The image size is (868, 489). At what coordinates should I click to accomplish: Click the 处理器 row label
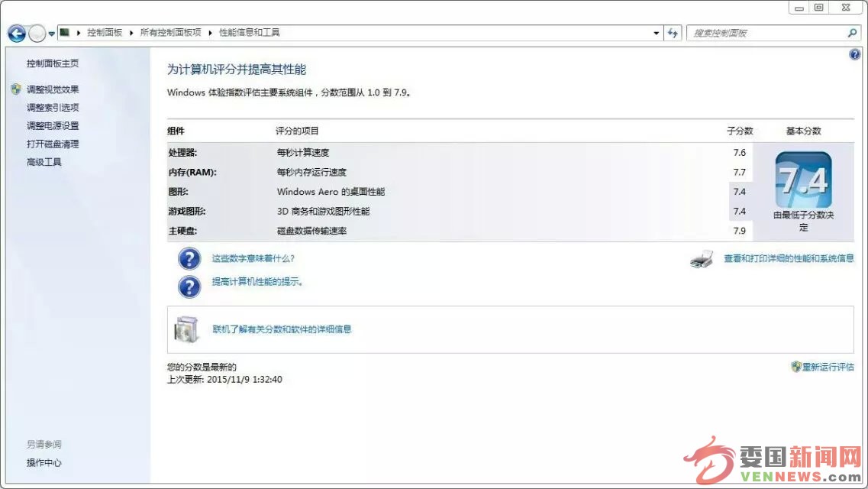click(x=182, y=153)
